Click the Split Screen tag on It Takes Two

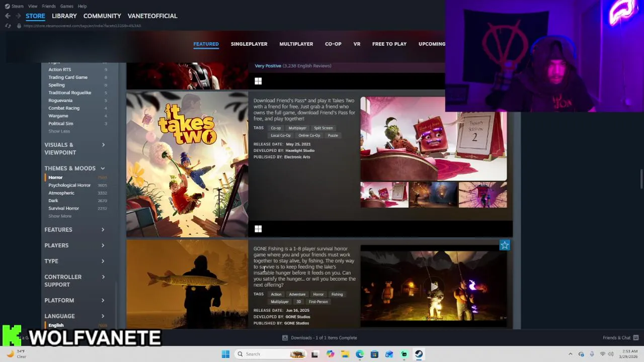[324, 128]
